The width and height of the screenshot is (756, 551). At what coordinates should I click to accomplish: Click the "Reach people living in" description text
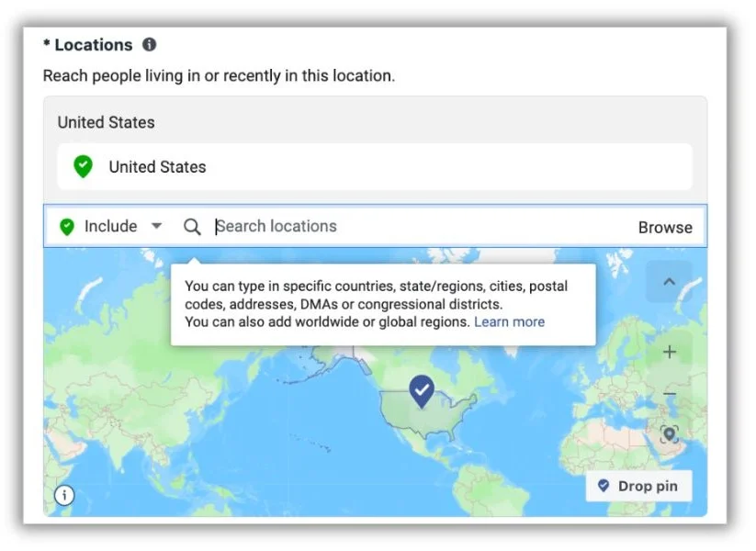[219, 75]
